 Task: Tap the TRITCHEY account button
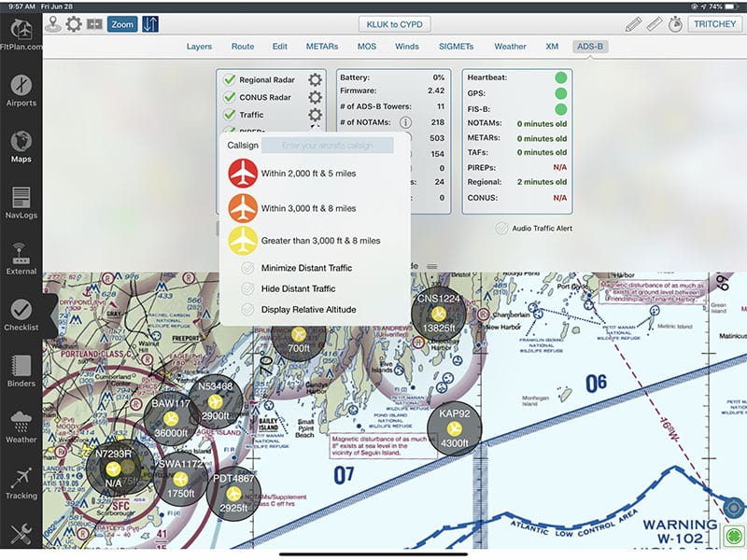714,24
